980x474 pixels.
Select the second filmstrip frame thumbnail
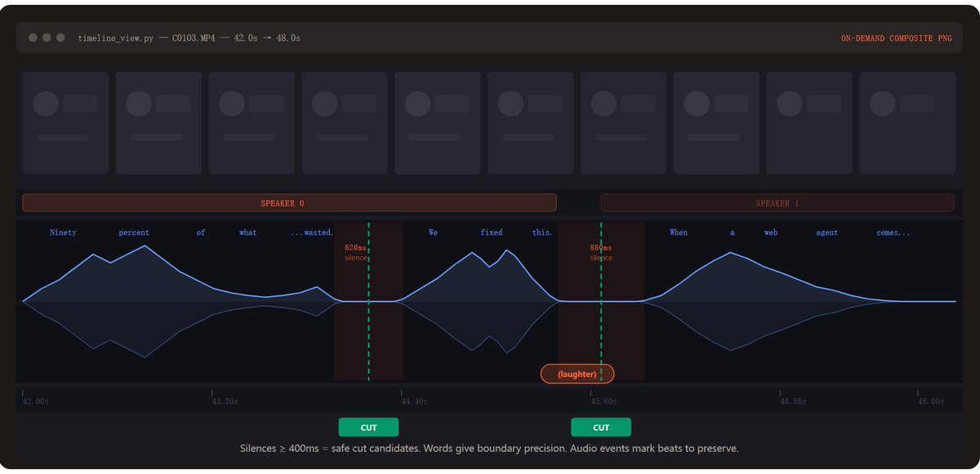tap(158, 123)
